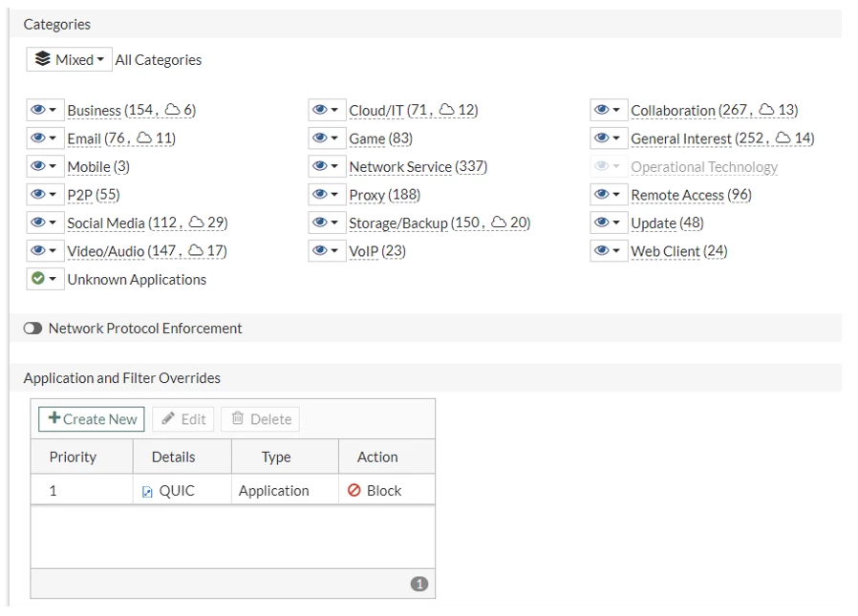Click the eye monitor icon beside Mobile
Viewport: 858px width, 616px height.
point(38,166)
